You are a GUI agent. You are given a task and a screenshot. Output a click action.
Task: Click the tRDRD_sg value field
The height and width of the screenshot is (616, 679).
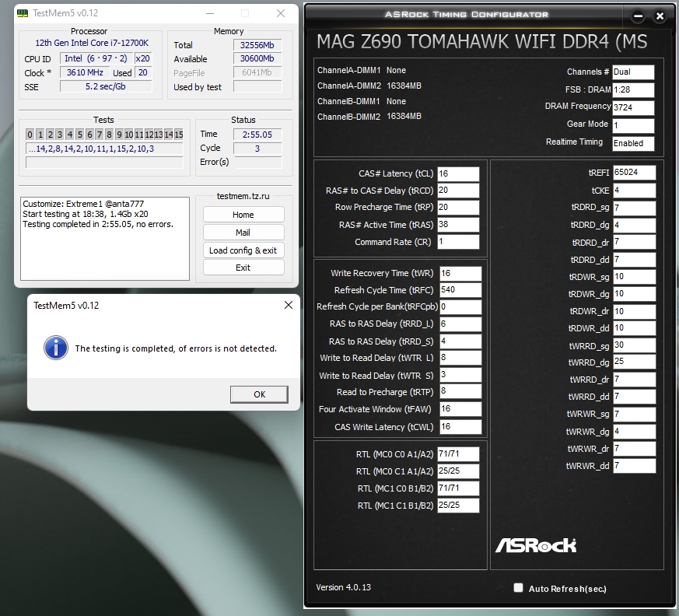(635, 208)
